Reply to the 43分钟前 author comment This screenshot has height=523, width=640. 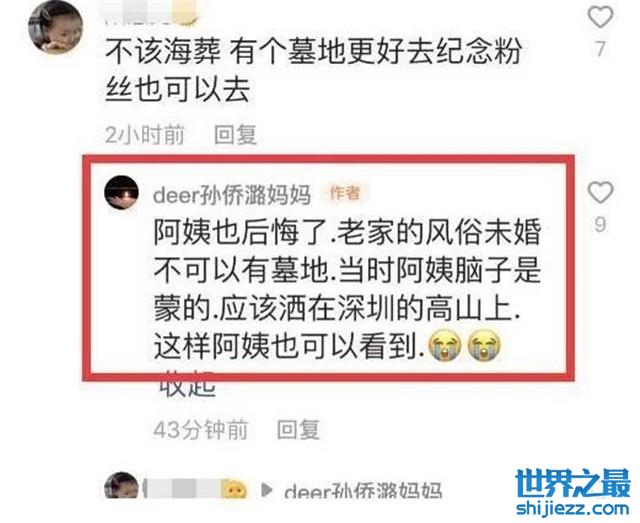[x=298, y=430]
